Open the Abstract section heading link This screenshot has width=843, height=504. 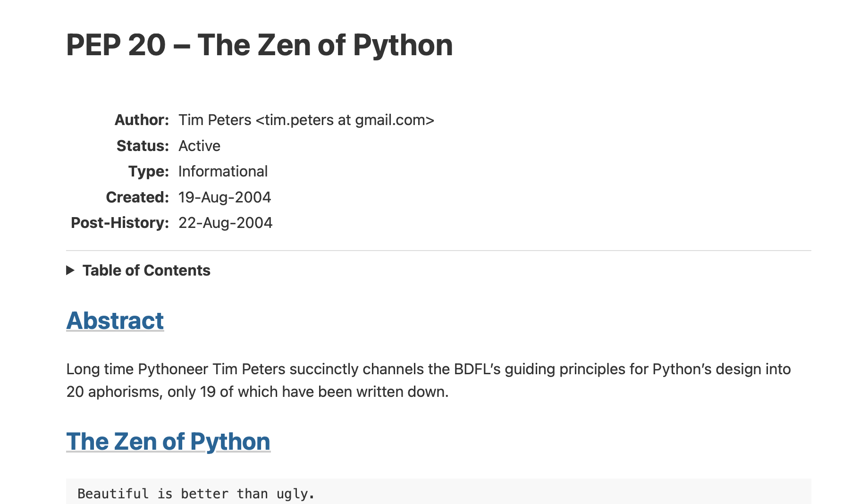[115, 321]
